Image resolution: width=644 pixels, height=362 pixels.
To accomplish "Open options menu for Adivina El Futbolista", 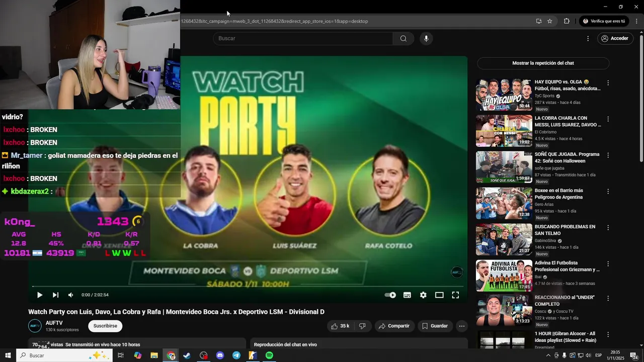I will (608, 264).
